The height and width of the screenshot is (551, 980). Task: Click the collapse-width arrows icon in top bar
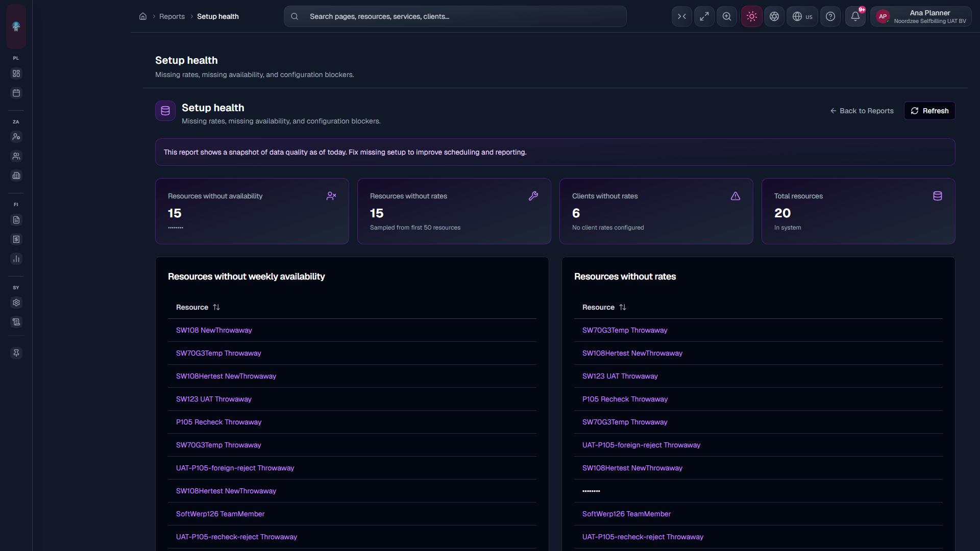point(682,16)
